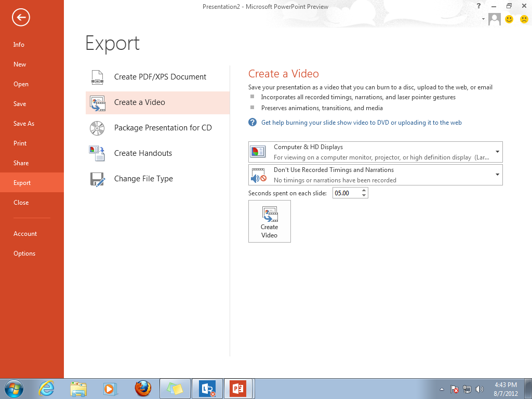Open Windows Explorer folder in taskbar
Viewport: 532px width, 399px height.
pos(78,389)
